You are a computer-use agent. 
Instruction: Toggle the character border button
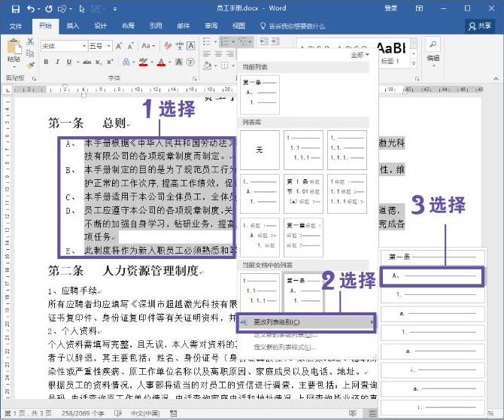point(190,46)
